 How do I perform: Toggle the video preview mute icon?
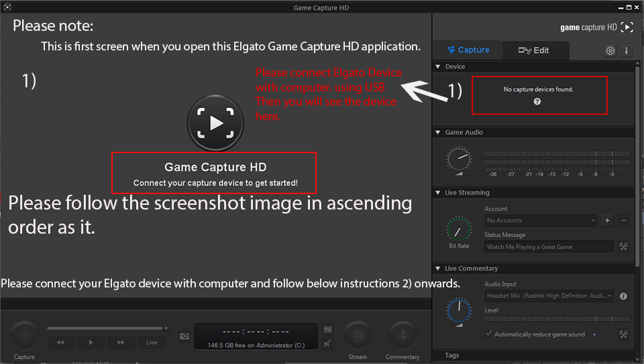coord(327,330)
